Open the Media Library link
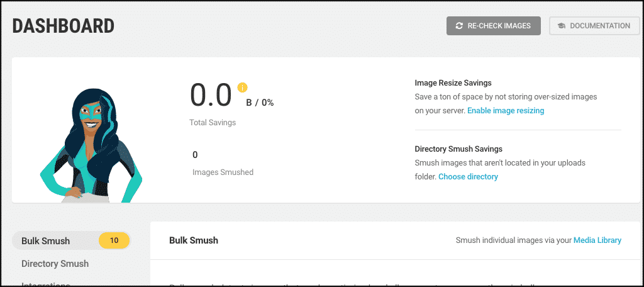This screenshot has height=287, width=644. pyautogui.click(x=597, y=240)
